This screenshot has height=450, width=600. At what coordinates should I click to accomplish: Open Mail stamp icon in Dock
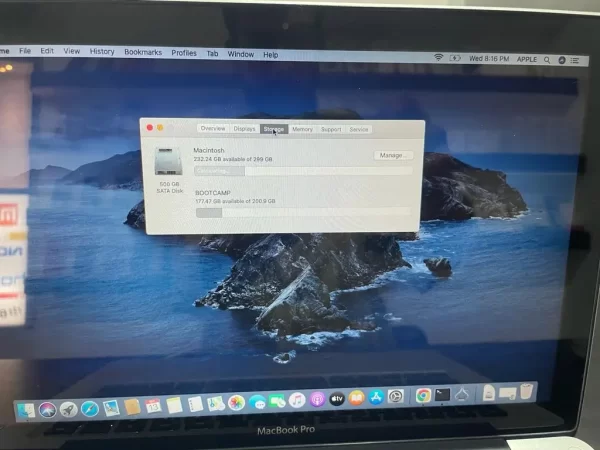pos(111,408)
